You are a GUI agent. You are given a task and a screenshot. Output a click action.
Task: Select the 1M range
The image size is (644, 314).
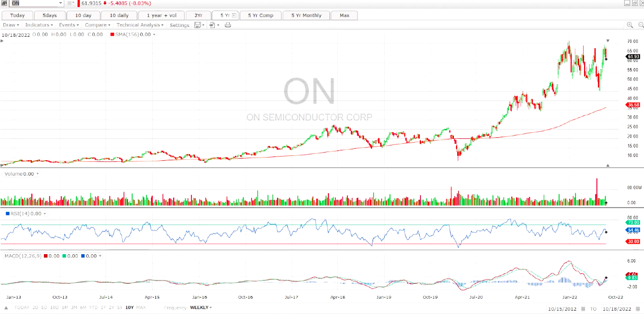click(x=65, y=307)
